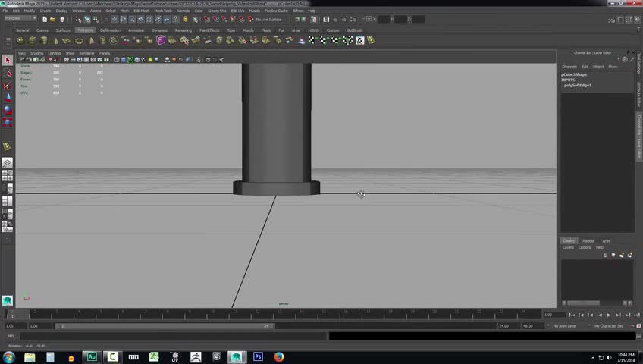Image resolution: width=643 pixels, height=364 pixels.
Task: Toggle smooth shade all panel icon
Action: coord(124,60)
